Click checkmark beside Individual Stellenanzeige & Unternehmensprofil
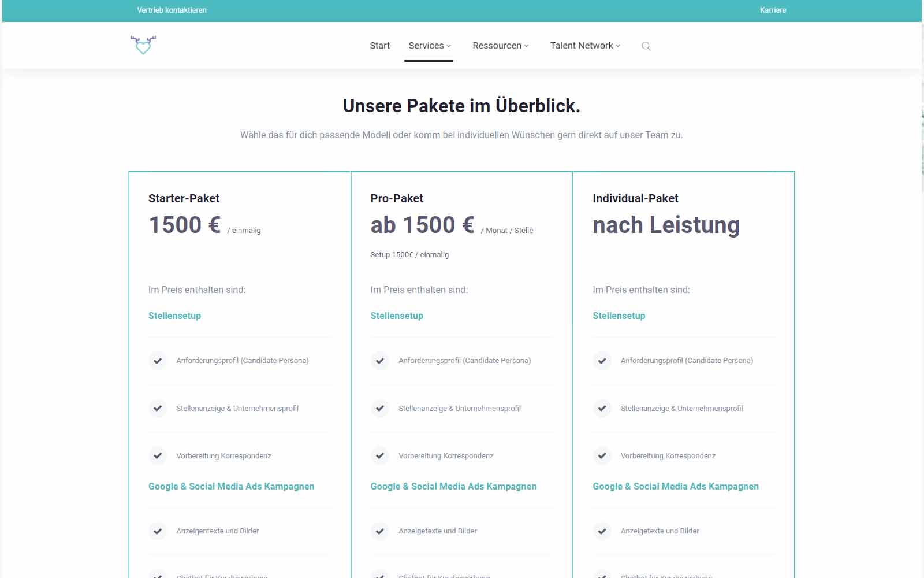Image resolution: width=924 pixels, height=578 pixels. pyautogui.click(x=602, y=409)
